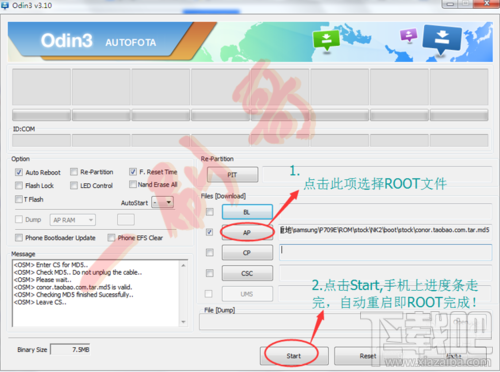The height and width of the screenshot is (372, 500).
Task: Click the empty field beside AP RAM dropdown
Action: tap(126, 220)
